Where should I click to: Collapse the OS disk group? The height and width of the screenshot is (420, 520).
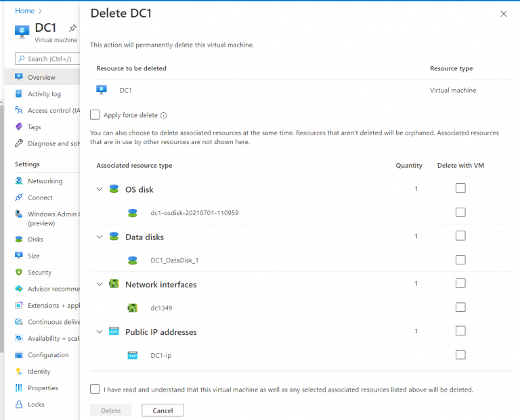100,189
